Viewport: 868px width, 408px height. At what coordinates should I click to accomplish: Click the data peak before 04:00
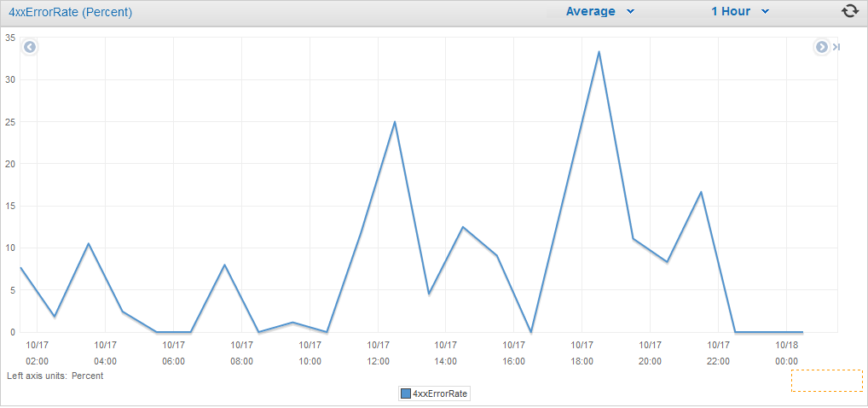coord(88,244)
